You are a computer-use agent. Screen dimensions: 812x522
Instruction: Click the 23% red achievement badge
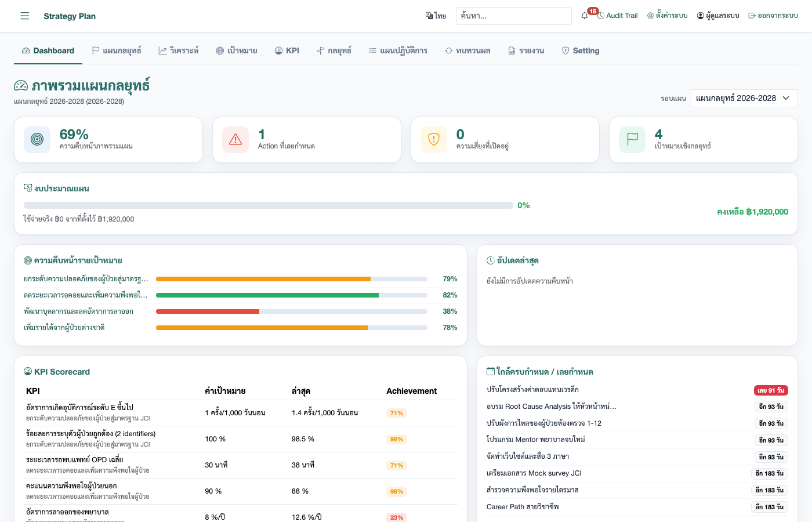[397, 517]
